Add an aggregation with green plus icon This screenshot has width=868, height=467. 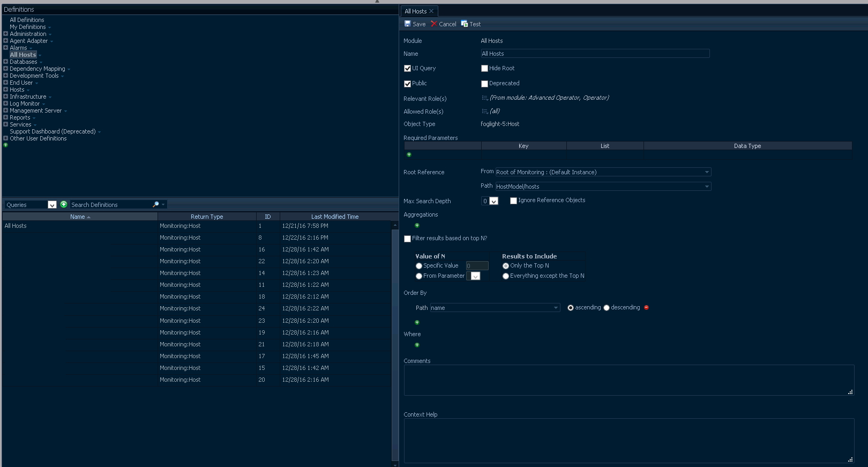(x=417, y=225)
